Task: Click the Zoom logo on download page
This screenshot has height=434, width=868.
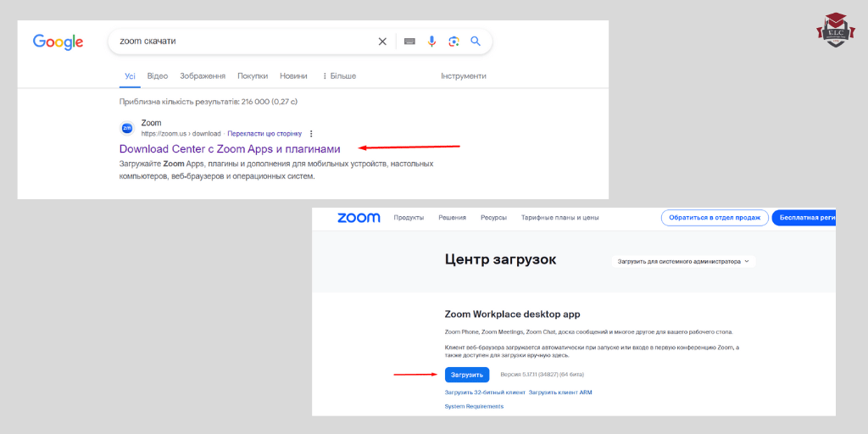Action: click(x=359, y=218)
